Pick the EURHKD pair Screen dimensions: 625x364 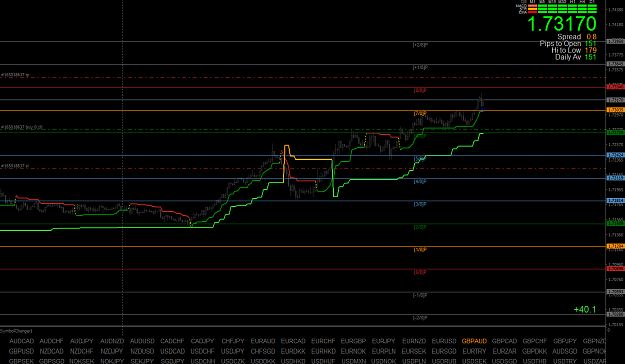pos(323,351)
